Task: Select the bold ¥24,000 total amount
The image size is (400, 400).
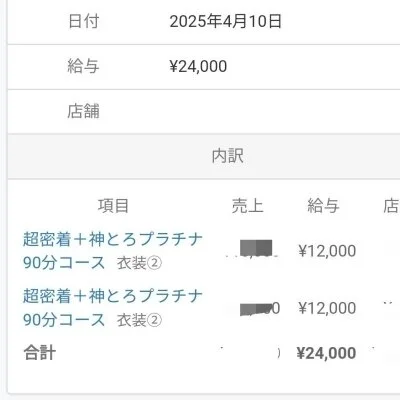Action: point(326,353)
